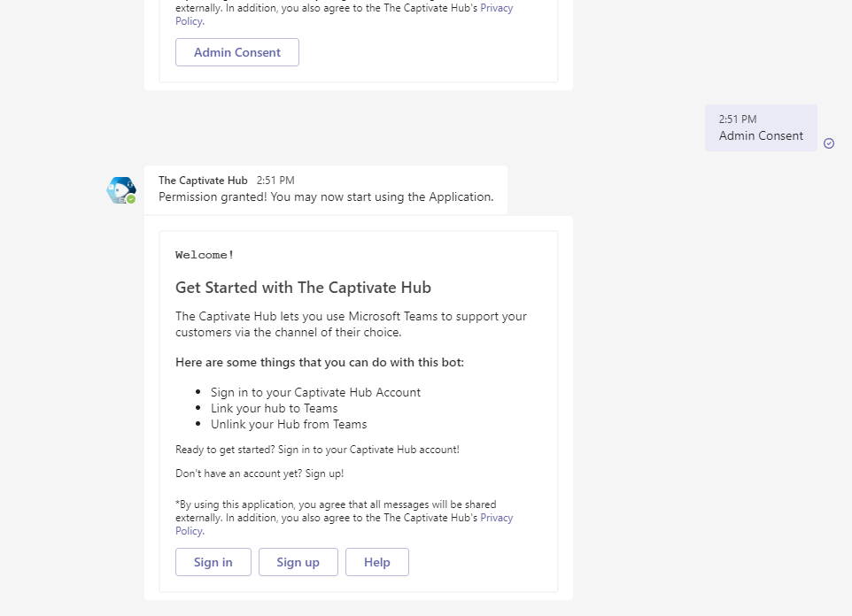
Task: Click the Get Started with The Captivate Hub heading
Action: coord(303,287)
